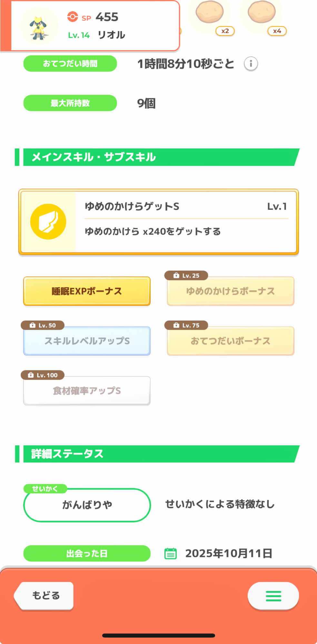Screen dimensions: 317x644
Task: Tap the Lv. 25 lock badge
Action: [x=186, y=276]
